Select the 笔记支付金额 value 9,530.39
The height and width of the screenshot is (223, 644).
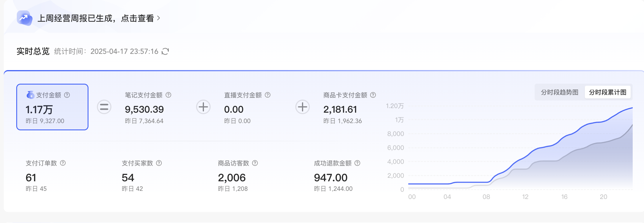click(x=144, y=109)
